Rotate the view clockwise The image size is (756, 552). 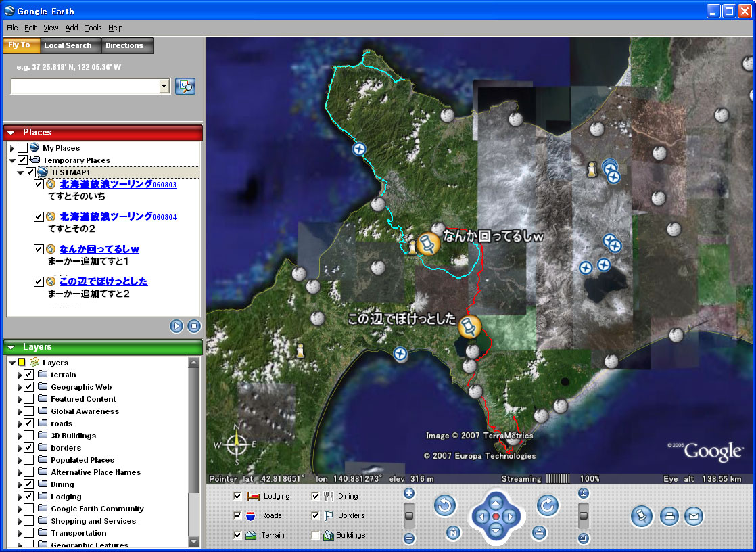pos(547,506)
